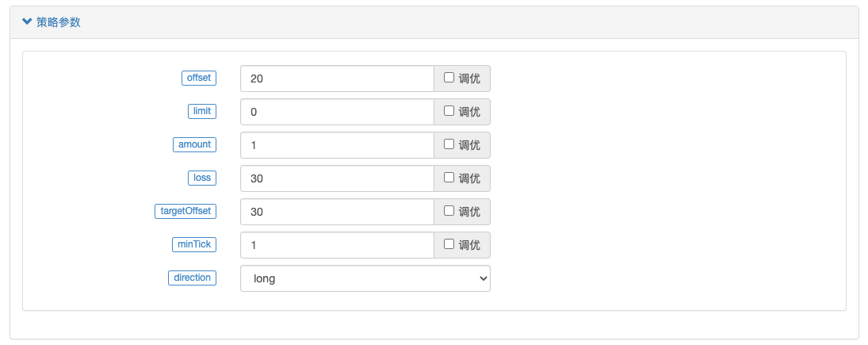The width and height of the screenshot is (868, 345).
Task: Enable 调优 checkbox for offset
Action: [x=449, y=78]
